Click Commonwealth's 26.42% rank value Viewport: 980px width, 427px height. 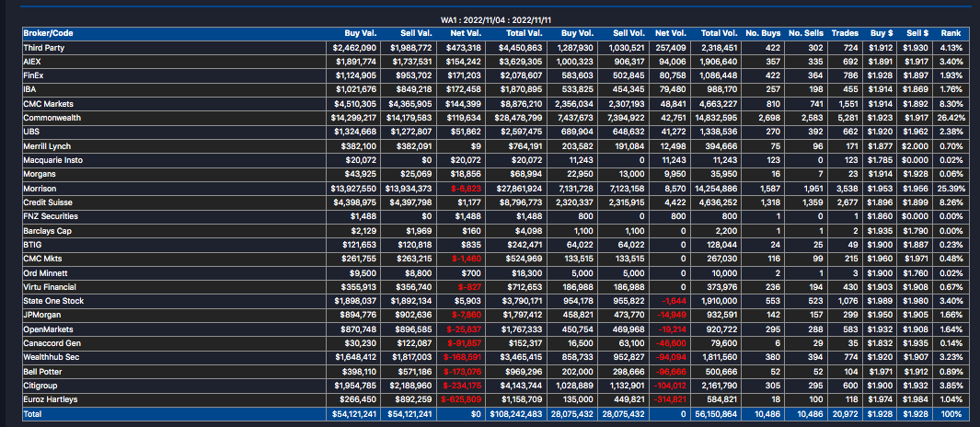[x=950, y=118]
